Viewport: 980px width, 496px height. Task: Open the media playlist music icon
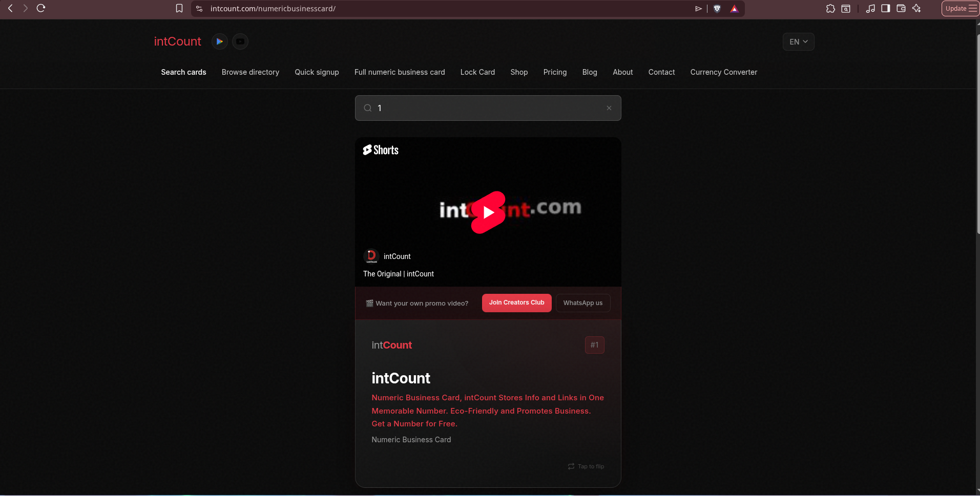870,9
